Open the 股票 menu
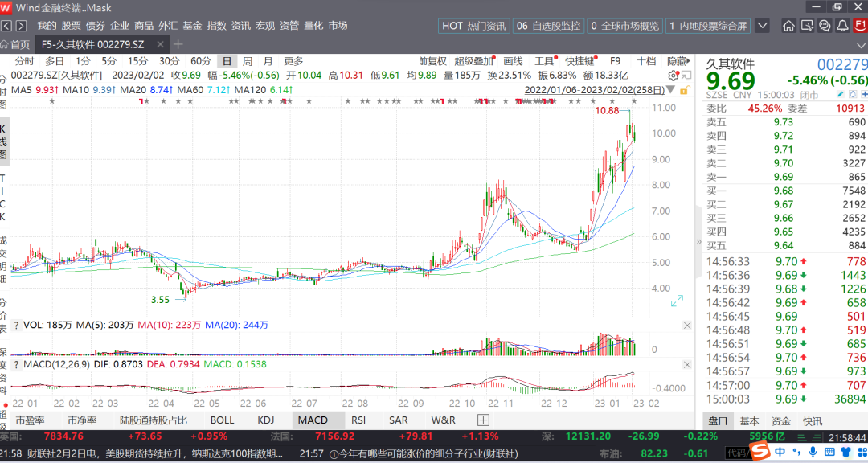The image size is (868, 463). click(x=71, y=26)
